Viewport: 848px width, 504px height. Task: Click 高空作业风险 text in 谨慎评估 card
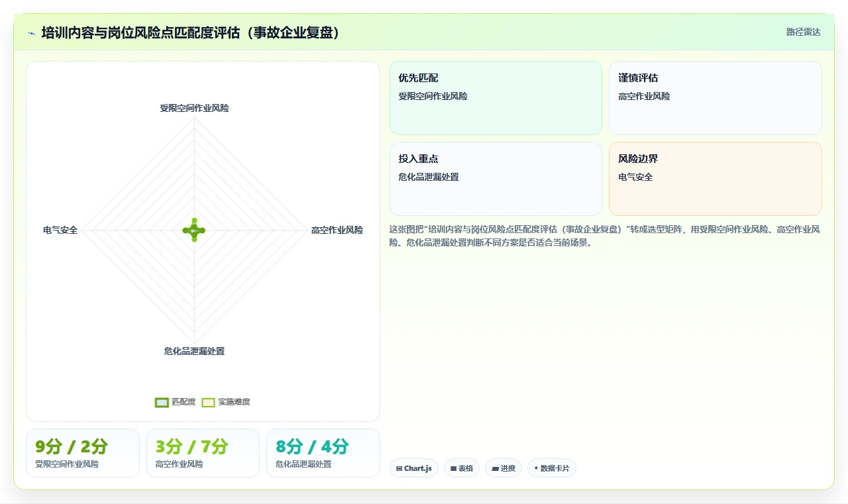click(x=644, y=97)
